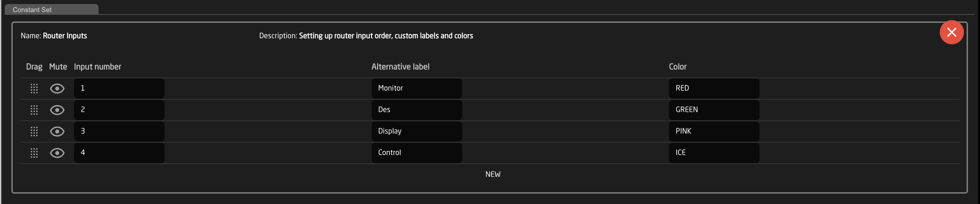Click the Drag column header
The height and width of the screenshot is (204, 980).
[x=34, y=67]
